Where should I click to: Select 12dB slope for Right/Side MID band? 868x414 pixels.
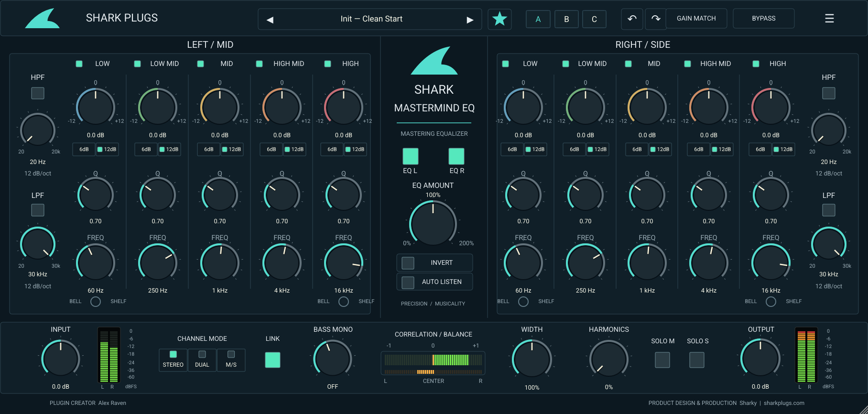660,149
